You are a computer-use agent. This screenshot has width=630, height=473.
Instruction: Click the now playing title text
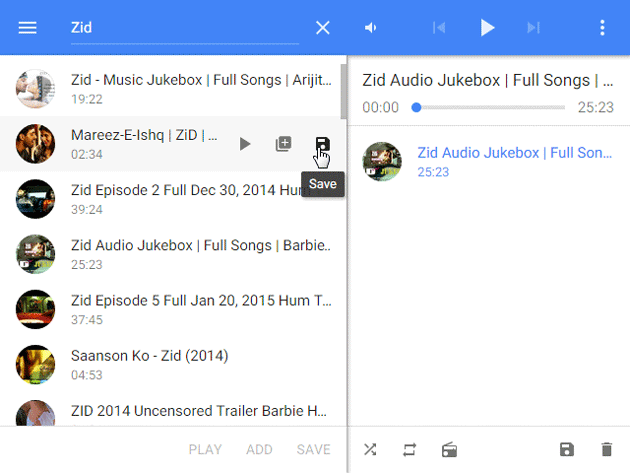(488, 80)
